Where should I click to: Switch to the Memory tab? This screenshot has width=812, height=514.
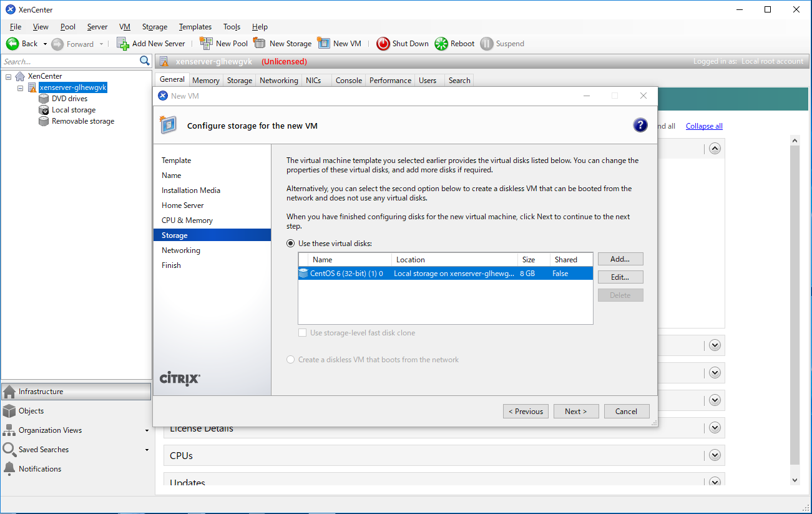[x=206, y=81]
